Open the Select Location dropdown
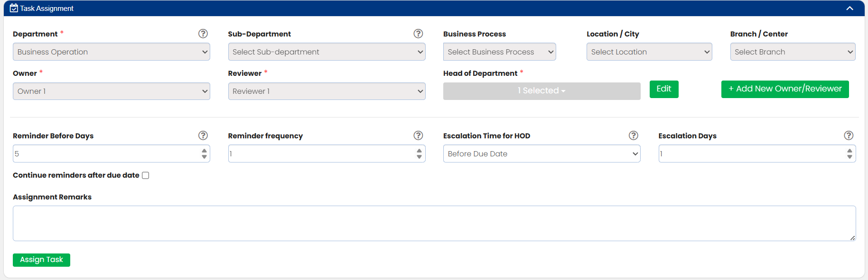The image size is (868, 280). coord(649,52)
